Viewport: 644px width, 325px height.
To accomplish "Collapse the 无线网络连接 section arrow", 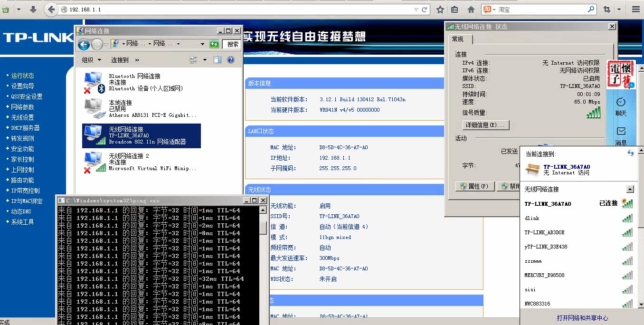I will [630, 189].
